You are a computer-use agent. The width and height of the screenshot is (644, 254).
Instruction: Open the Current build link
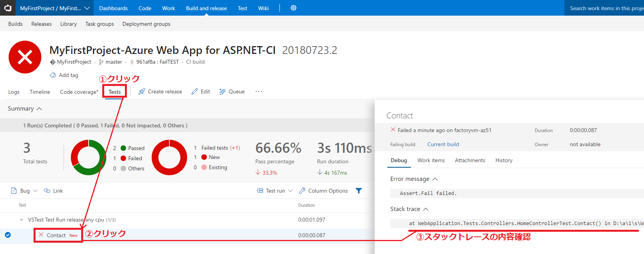pyautogui.click(x=443, y=144)
